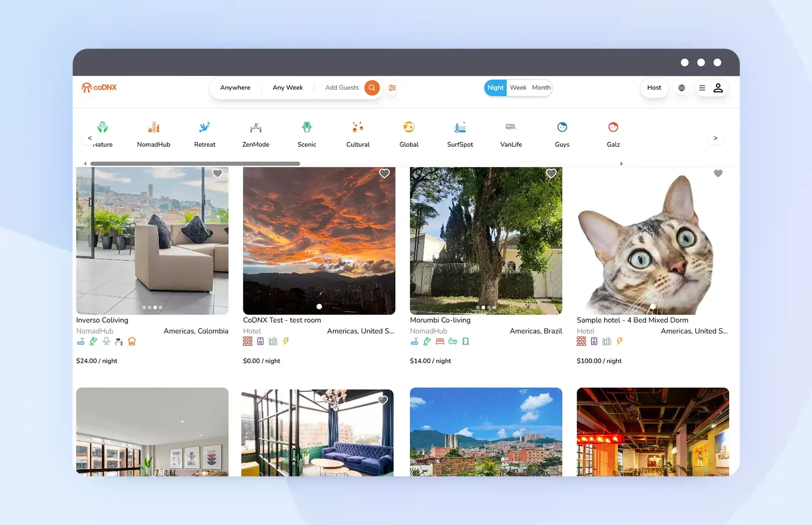The height and width of the screenshot is (525, 812).
Task: Switch pricing to Month
Action: (541, 88)
